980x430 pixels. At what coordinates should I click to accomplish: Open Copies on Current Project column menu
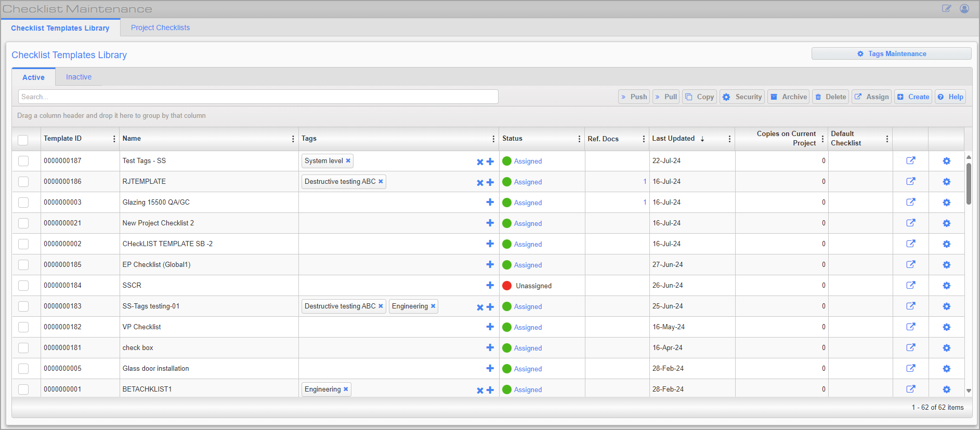click(822, 139)
